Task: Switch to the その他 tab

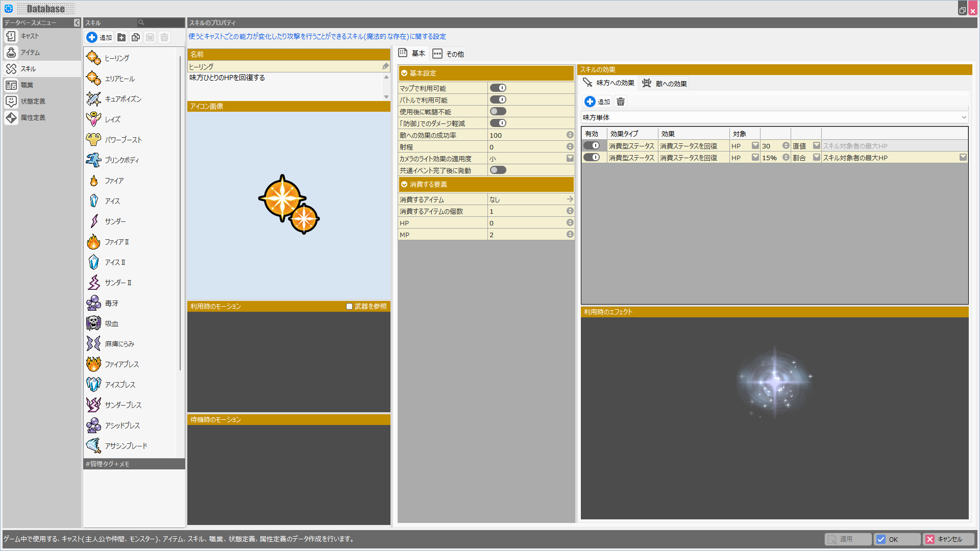Action: [x=449, y=54]
